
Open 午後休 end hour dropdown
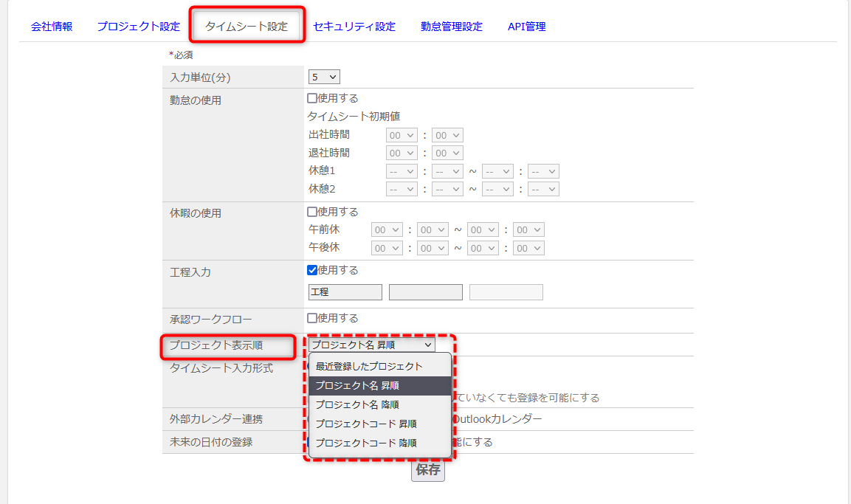[483, 248]
